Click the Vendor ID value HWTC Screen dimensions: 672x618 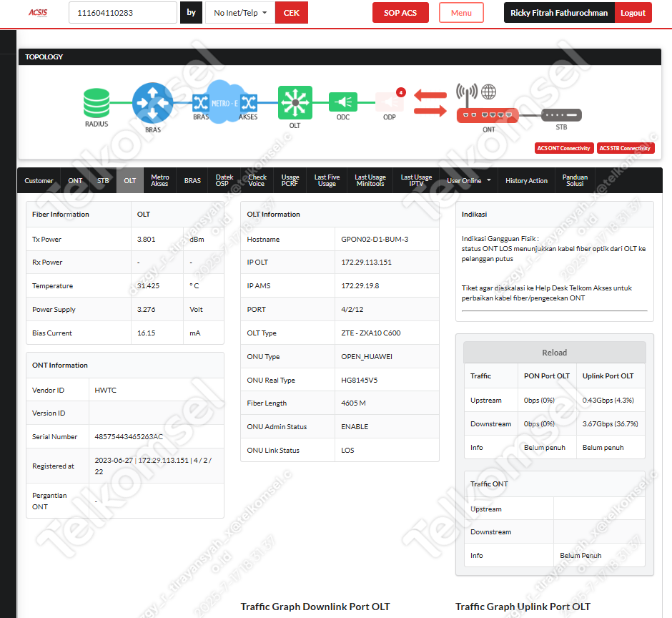105,391
